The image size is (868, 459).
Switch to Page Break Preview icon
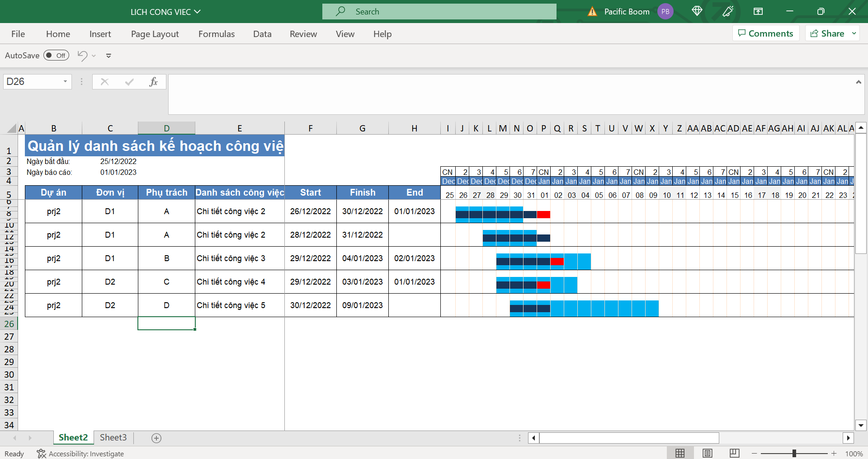click(x=735, y=453)
